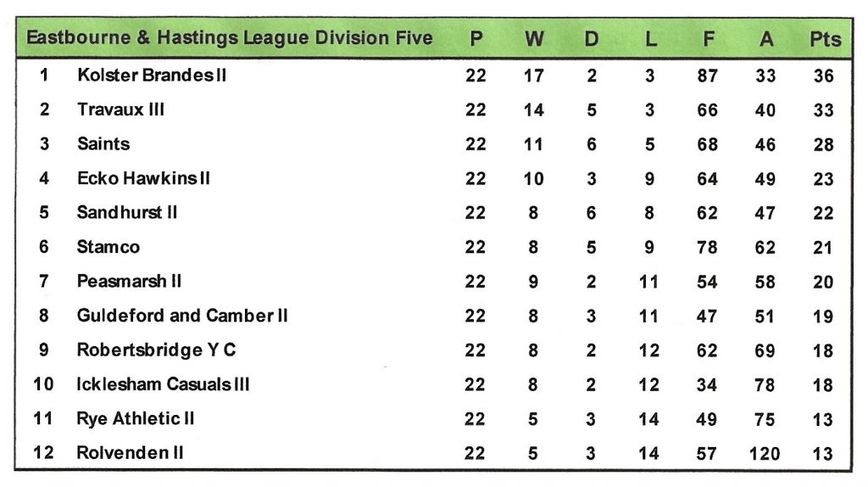The width and height of the screenshot is (868, 487).
Task: Click Kolster Brandes II's points total 36
Action: (823, 76)
